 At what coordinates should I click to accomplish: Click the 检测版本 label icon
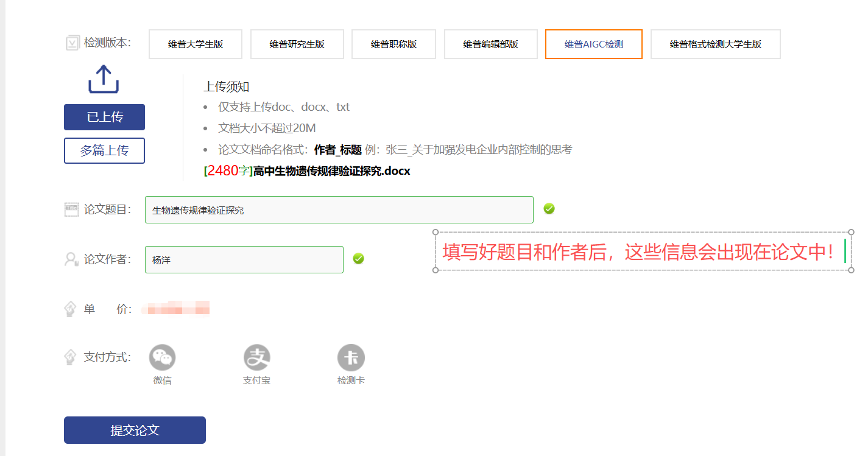click(72, 43)
